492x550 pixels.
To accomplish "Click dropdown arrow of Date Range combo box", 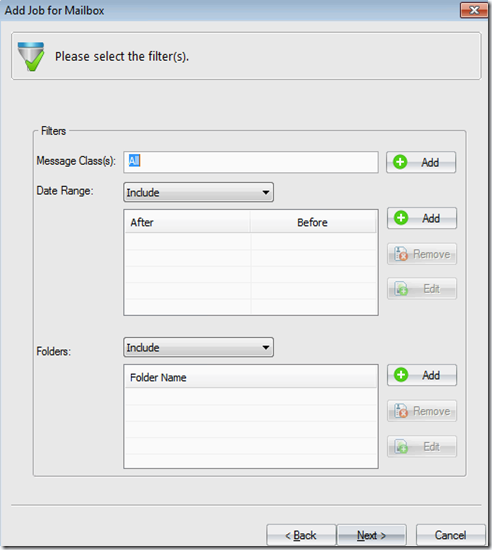I will (x=266, y=192).
